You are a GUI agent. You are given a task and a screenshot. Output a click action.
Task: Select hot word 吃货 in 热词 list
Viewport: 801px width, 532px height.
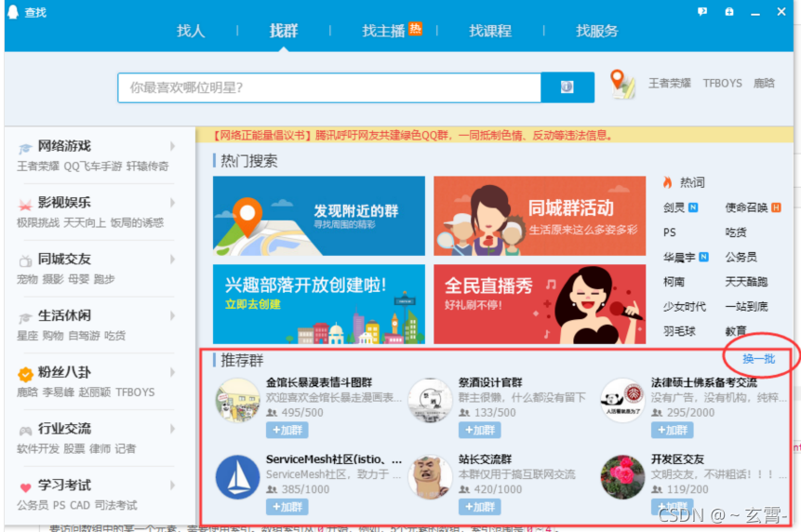click(736, 233)
